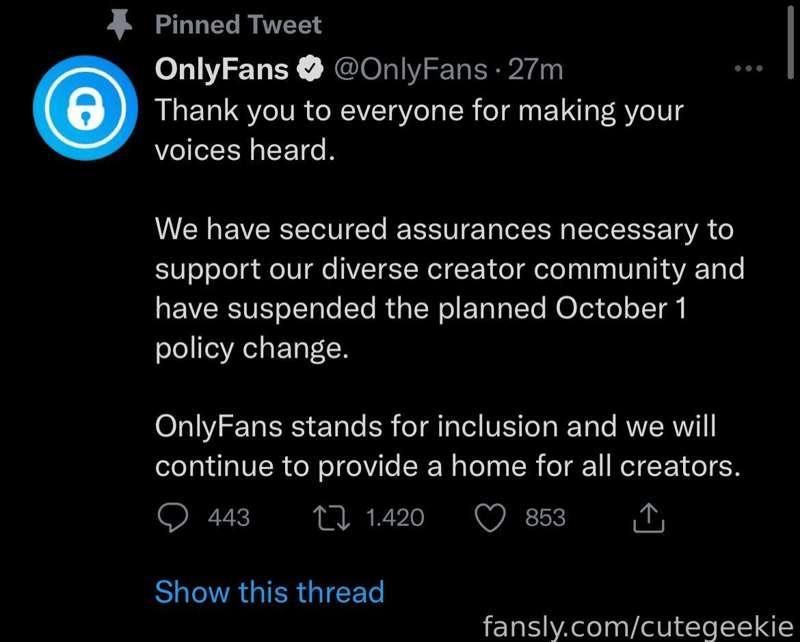
Task: Open the "Show this thread" link
Action: point(269,591)
